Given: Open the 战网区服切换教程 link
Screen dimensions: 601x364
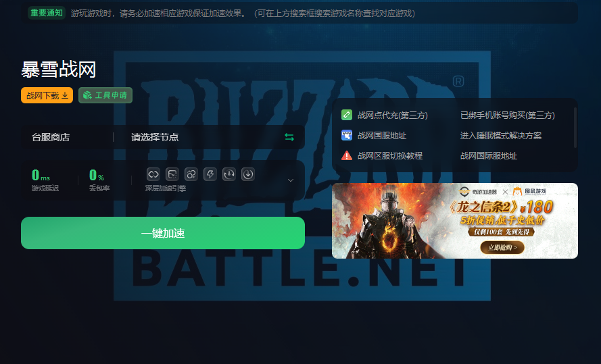Looking at the screenshot, I should tap(389, 155).
